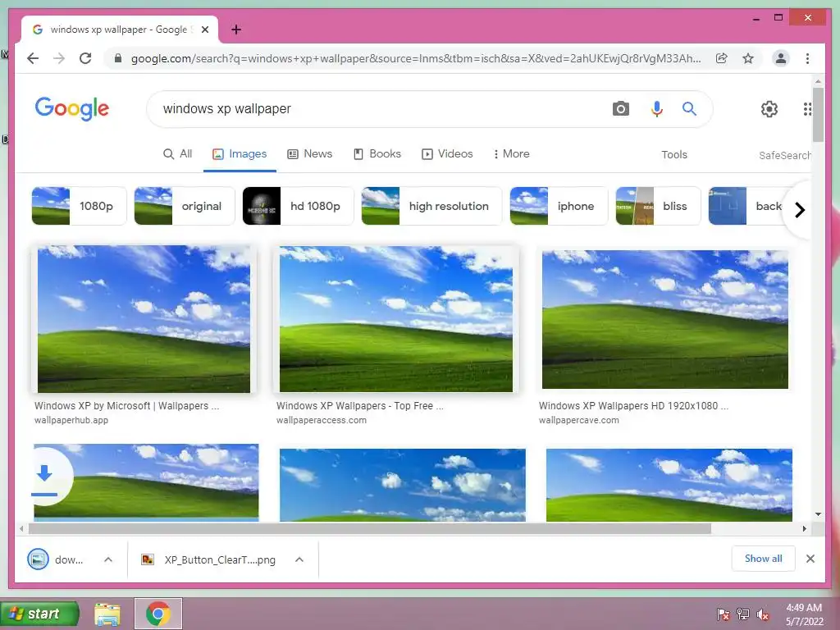Choose the bliss suggestion chip
The height and width of the screenshot is (630, 840).
pos(658,206)
